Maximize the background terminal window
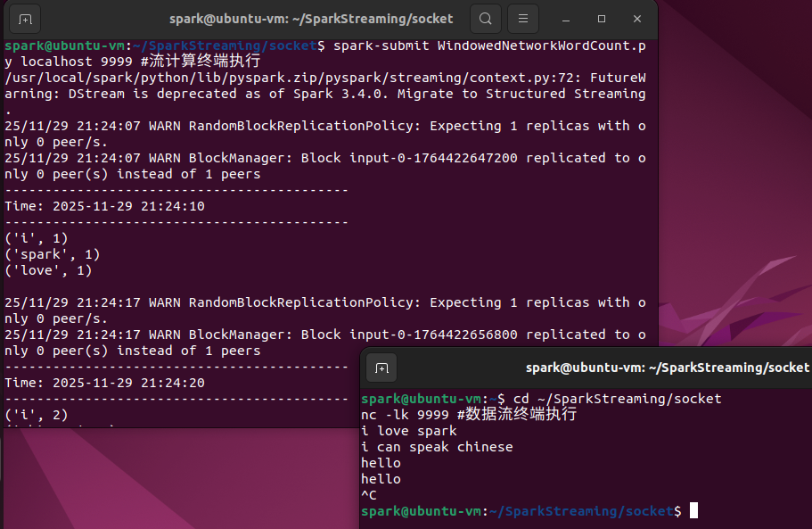 601,18
